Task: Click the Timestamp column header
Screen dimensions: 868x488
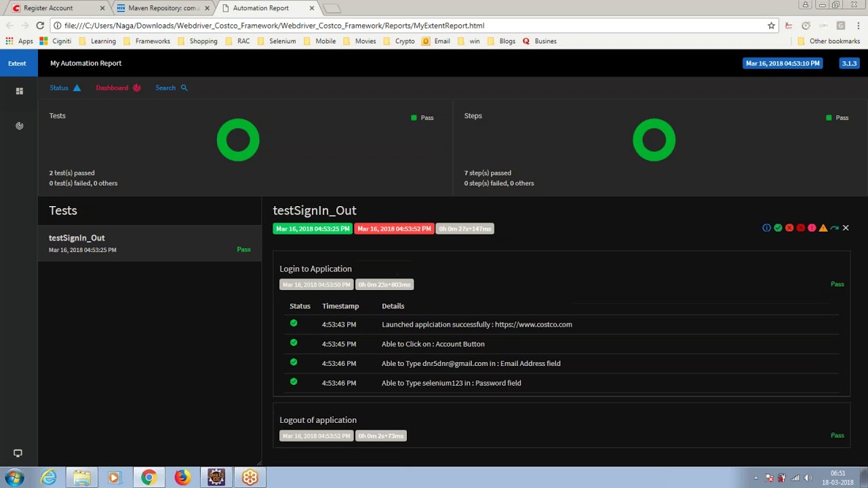Action: (x=340, y=306)
